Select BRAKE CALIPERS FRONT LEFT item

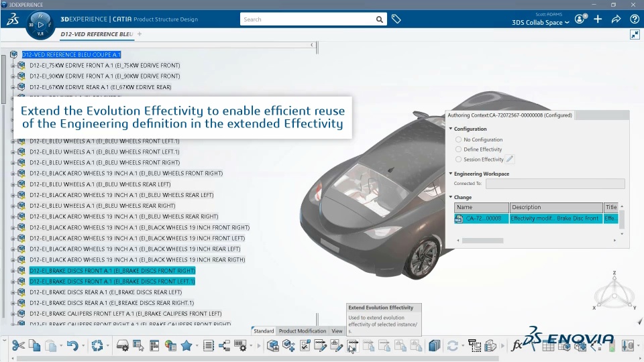pyautogui.click(x=125, y=314)
